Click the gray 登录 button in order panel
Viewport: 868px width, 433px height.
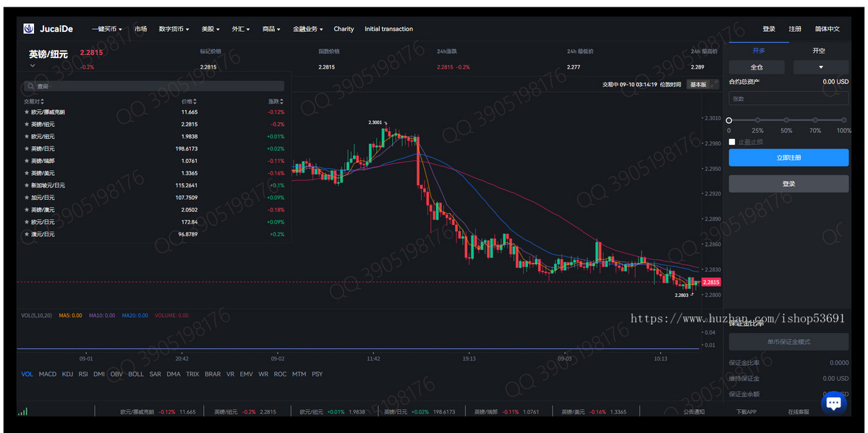(x=788, y=184)
